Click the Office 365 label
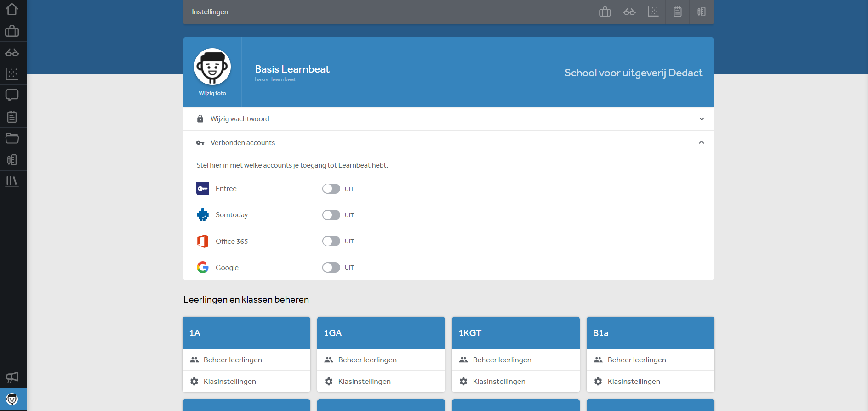Image resolution: width=868 pixels, height=411 pixels. 232,242
